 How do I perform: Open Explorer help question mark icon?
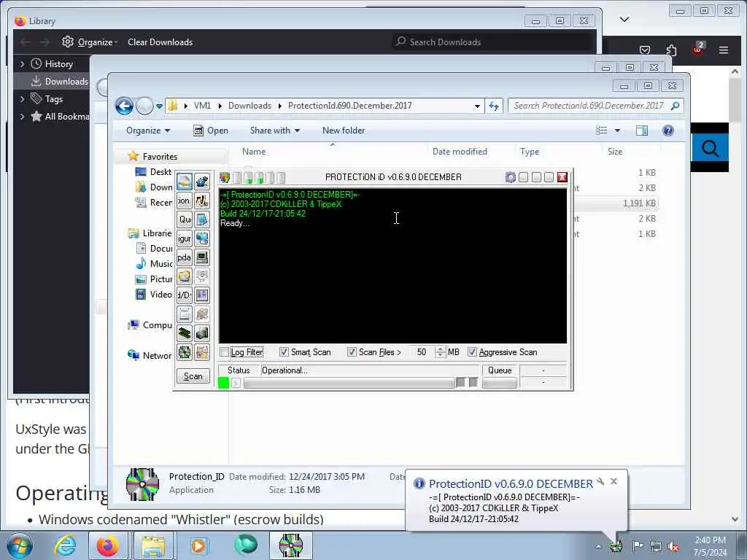[668, 131]
